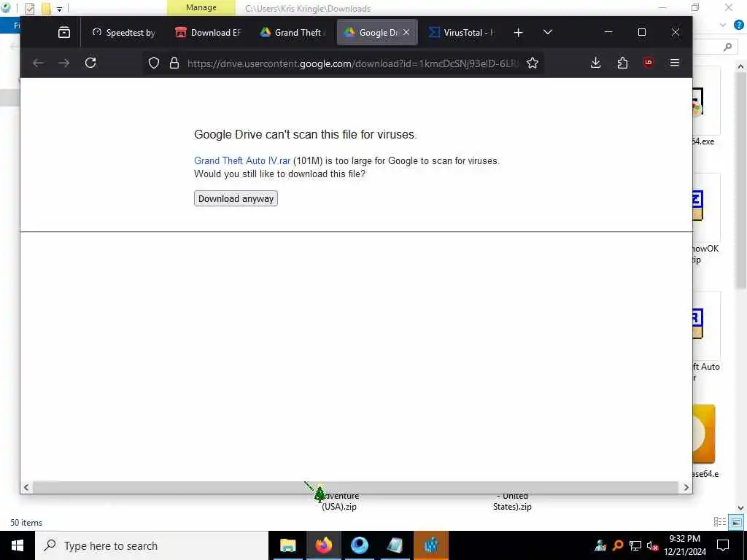The height and width of the screenshot is (560, 747).
Task: Click the Properties quick access checkmark icon
Action: (30, 8)
